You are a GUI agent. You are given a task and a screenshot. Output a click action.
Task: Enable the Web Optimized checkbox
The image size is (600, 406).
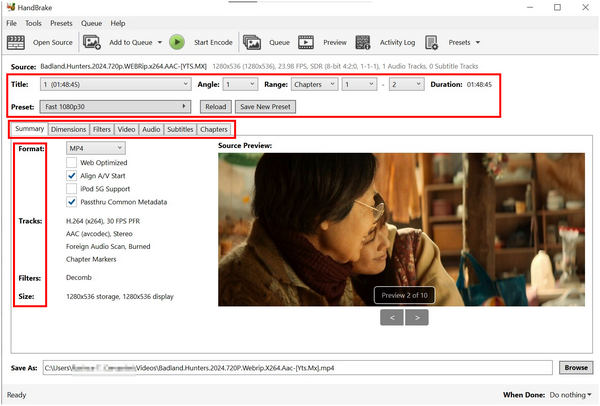[72, 161]
